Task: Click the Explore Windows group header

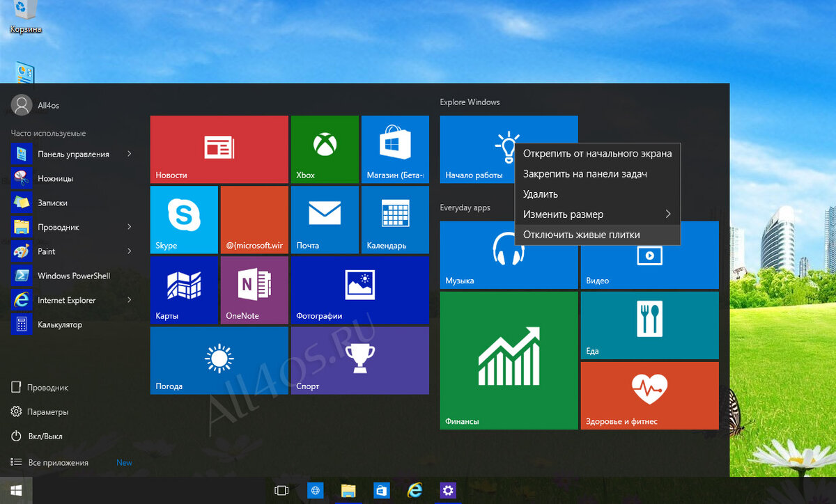Action: pos(470,102)
